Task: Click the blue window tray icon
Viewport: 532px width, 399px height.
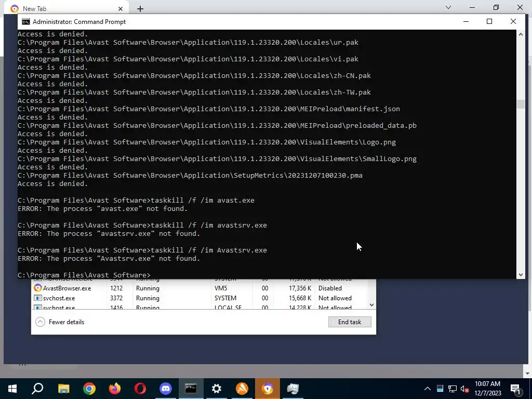Action: 440,389
